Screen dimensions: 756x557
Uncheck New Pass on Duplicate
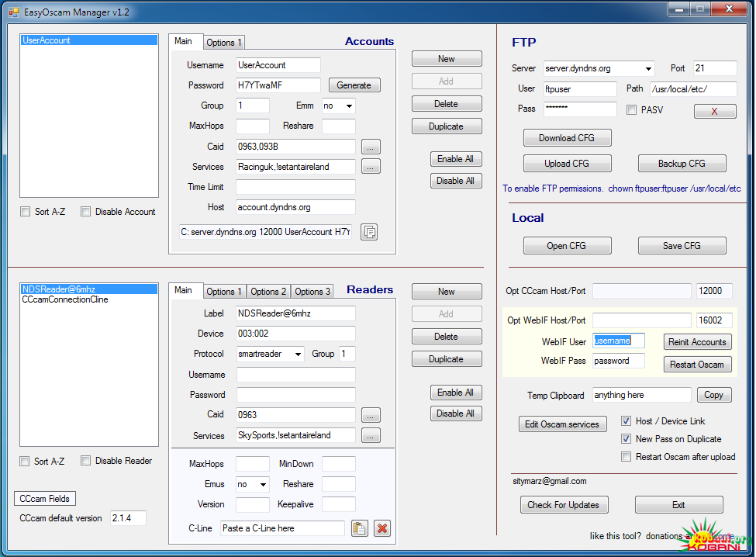(626, 439)
